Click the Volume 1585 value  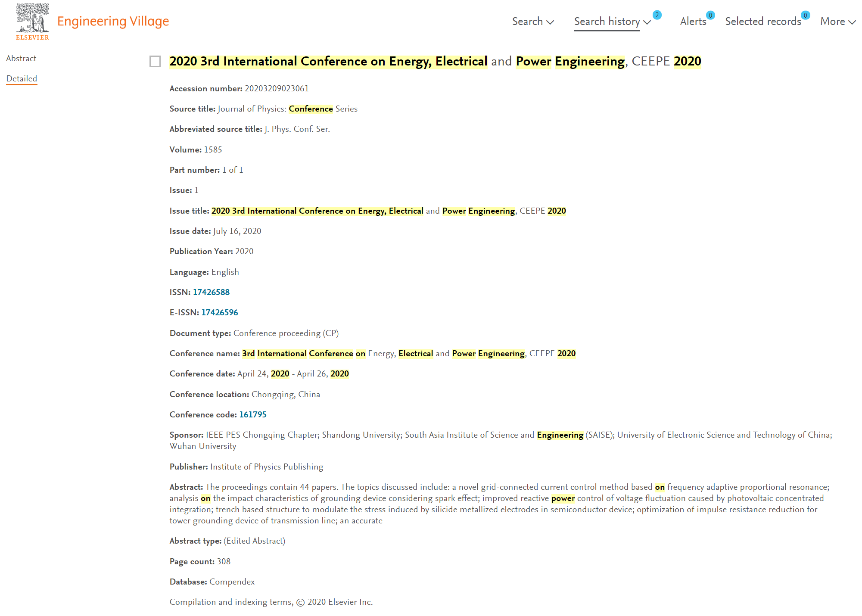(213, 150)
